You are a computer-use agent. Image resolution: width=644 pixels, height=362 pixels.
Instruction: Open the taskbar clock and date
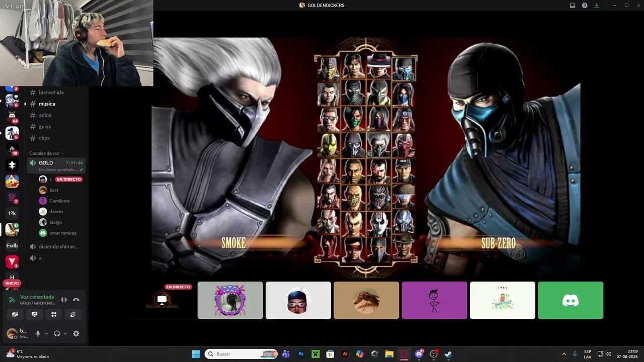[x=628, y=354]
